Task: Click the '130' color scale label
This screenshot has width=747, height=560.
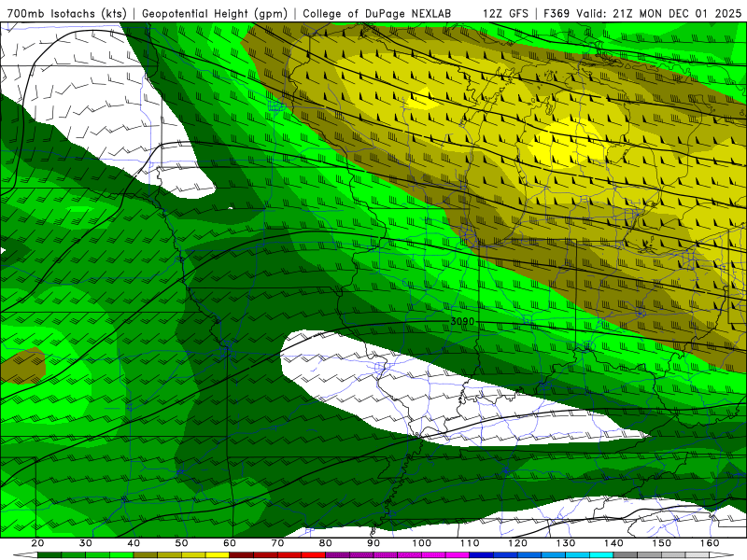Action: tap(566, 543)
